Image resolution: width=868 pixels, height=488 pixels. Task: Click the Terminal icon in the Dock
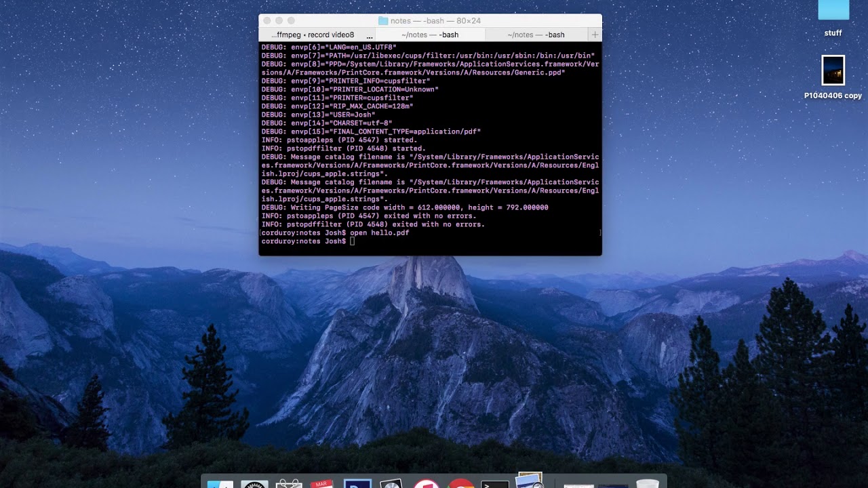tap(495, 484)
